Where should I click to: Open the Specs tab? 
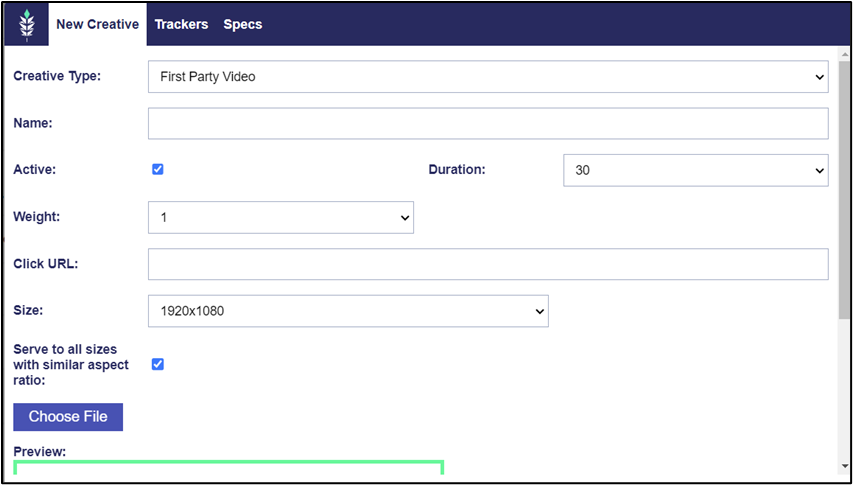(x=243, y=24)
